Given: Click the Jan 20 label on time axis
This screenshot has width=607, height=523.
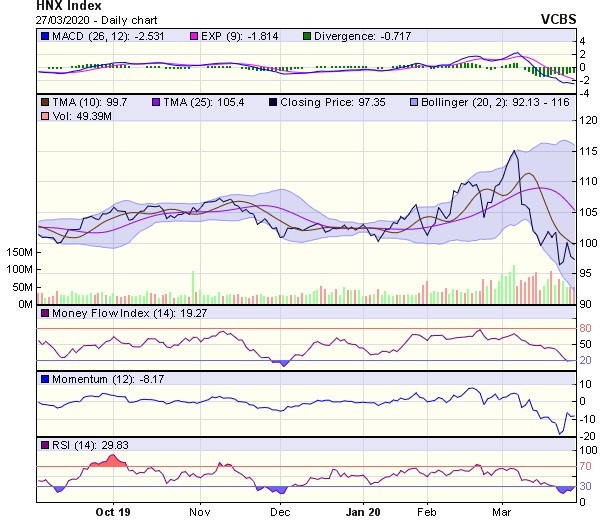Looking at the screenshot, I should tap(363, 509).
